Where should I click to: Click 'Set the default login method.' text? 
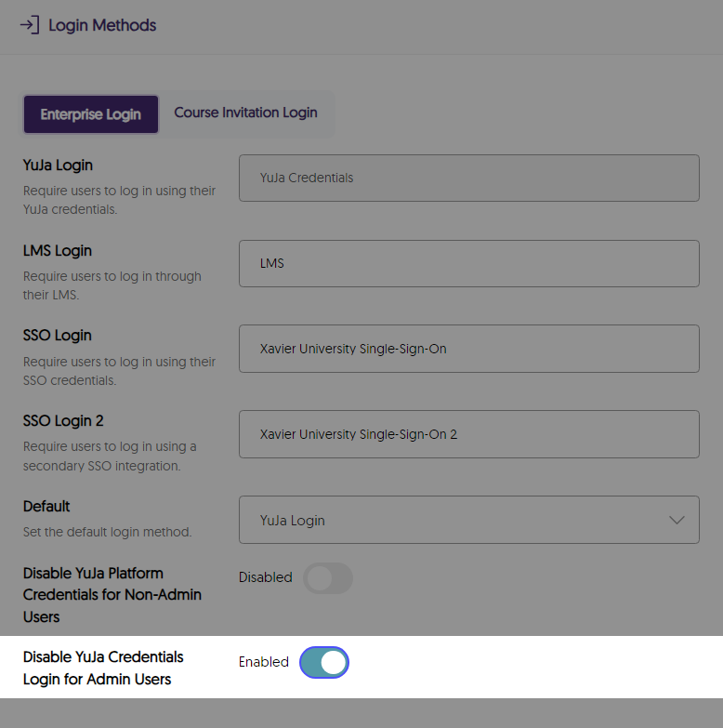coord(107,532)
